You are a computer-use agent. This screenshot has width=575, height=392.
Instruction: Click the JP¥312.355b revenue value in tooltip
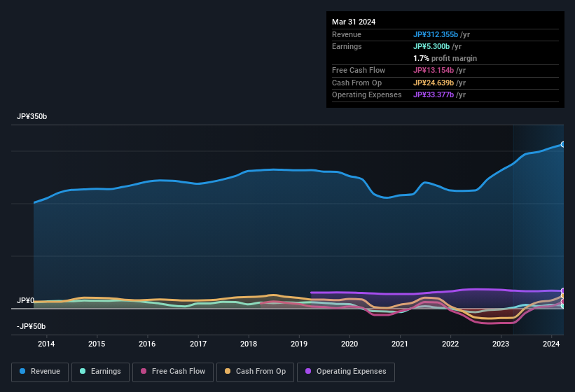pyautogui.click(x=436, y=34)
